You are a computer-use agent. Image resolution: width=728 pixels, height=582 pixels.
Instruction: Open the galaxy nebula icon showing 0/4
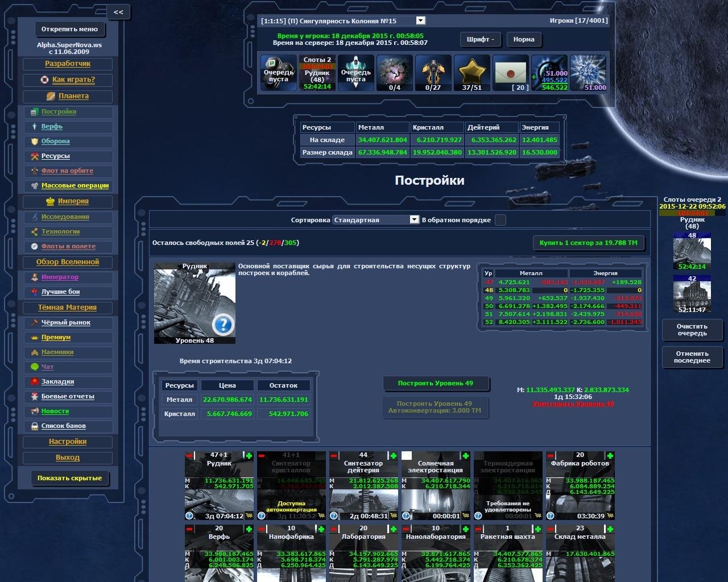click(x=394, y=72)
